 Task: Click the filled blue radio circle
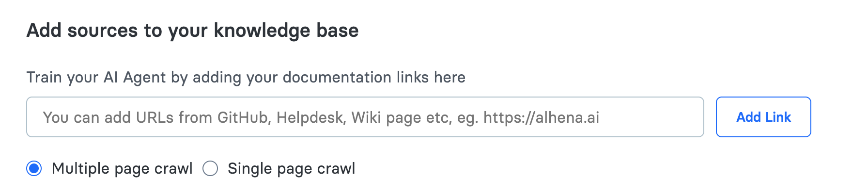pyautogui.click(x=34, y=169)
